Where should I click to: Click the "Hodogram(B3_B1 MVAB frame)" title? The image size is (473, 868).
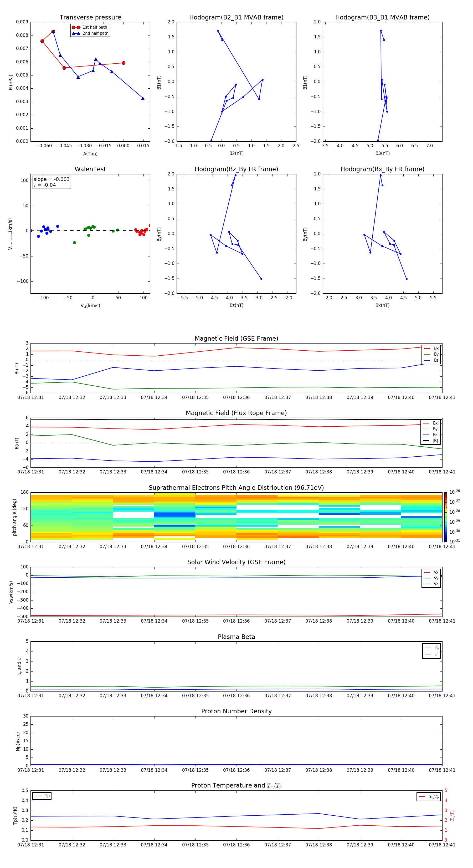click(x=382, y=18)
